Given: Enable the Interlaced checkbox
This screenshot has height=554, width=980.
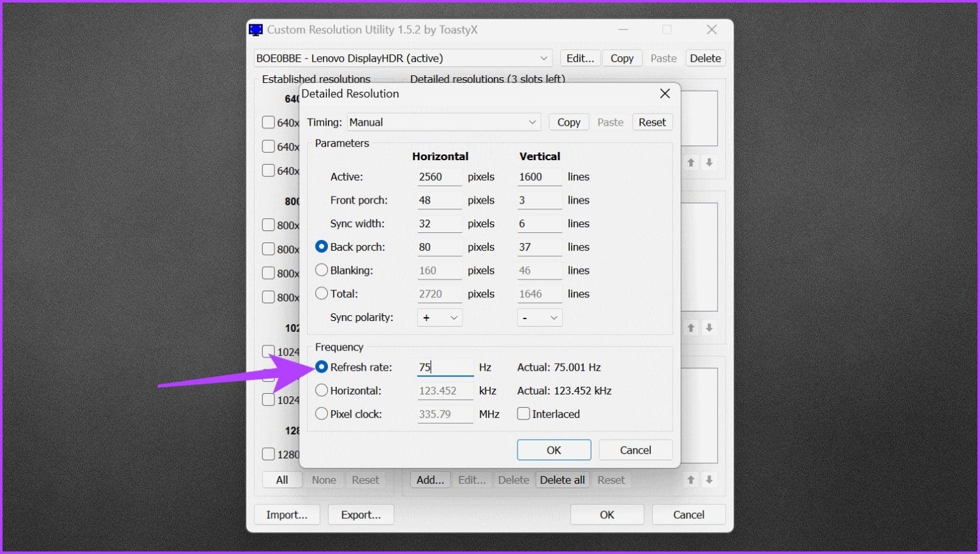Looking at the screenshot, I should point(523,414).
